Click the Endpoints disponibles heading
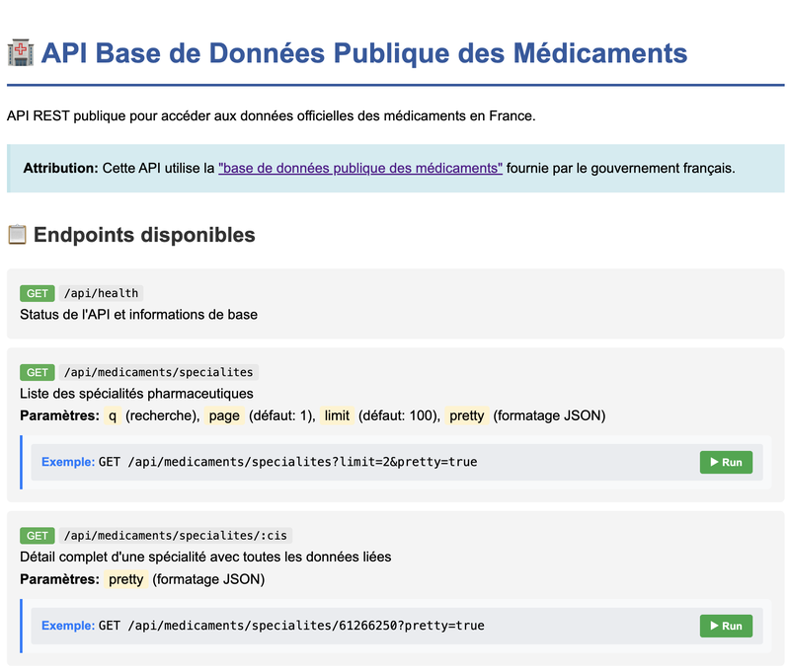This screenshot has height=672, width=789. coord(144,235)
